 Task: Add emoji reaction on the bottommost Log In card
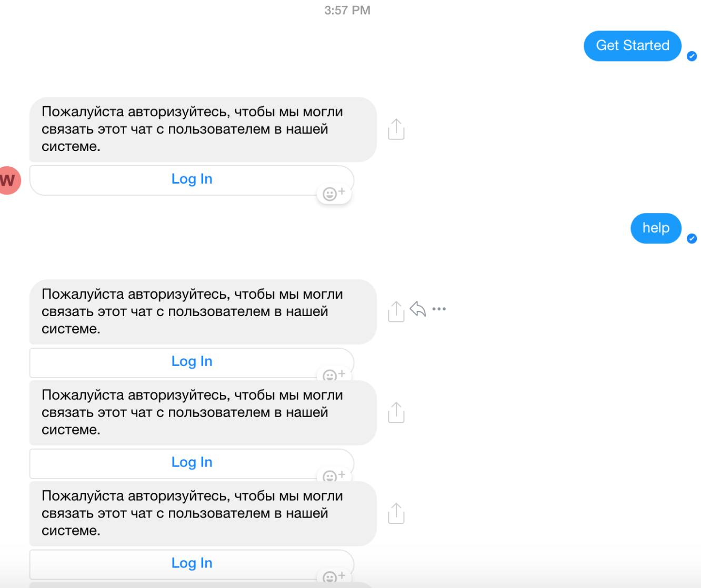click(x=334, y=576)
